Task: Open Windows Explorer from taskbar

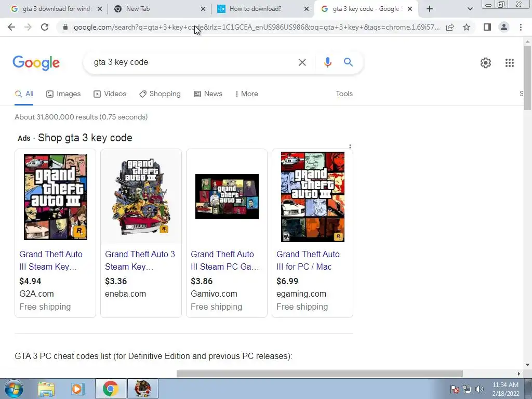Action: pyautogui.click(x=46, y=389)
